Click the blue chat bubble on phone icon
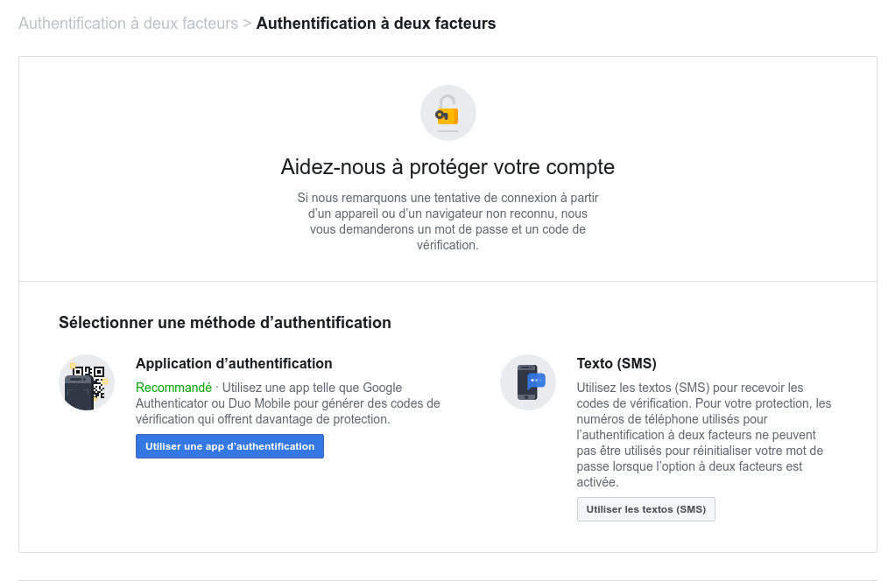Viewport: 895px width, 588px height. (x=537, y=381)
